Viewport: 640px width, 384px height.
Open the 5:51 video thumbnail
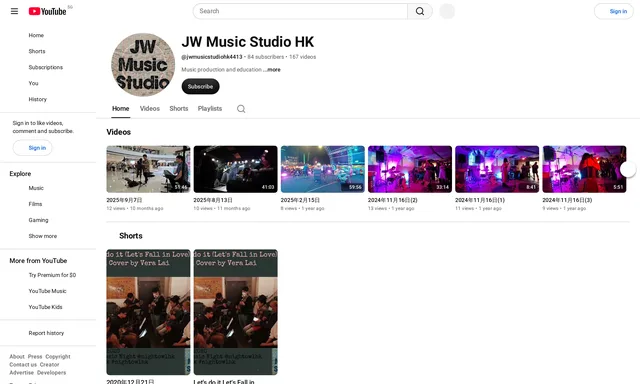(584, 169)
